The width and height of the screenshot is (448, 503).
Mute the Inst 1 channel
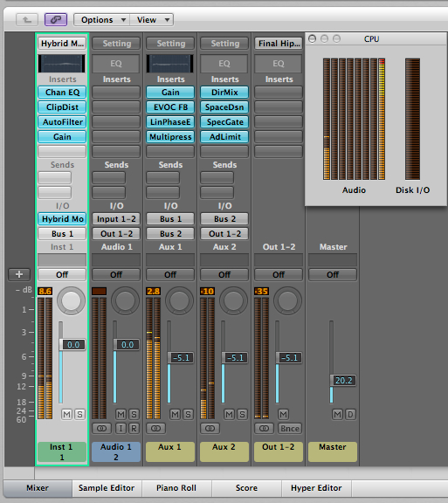(66, 414)
